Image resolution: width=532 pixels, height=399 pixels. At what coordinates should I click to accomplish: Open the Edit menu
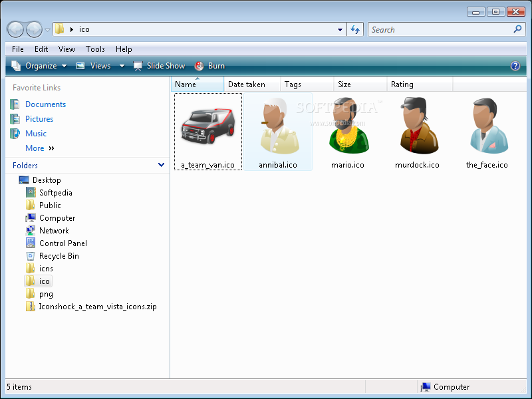(x=41, y=49)
